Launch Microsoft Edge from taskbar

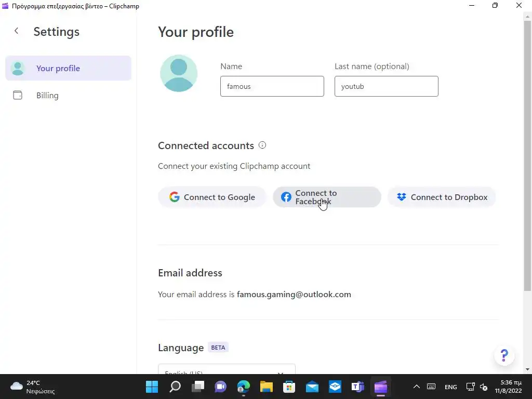[244, 387]
